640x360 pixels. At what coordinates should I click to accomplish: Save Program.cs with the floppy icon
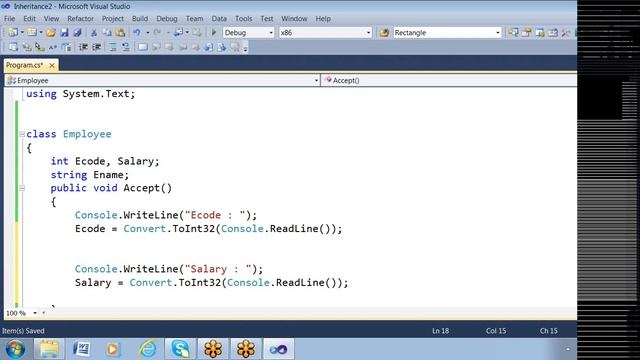[x=64, y=33]
